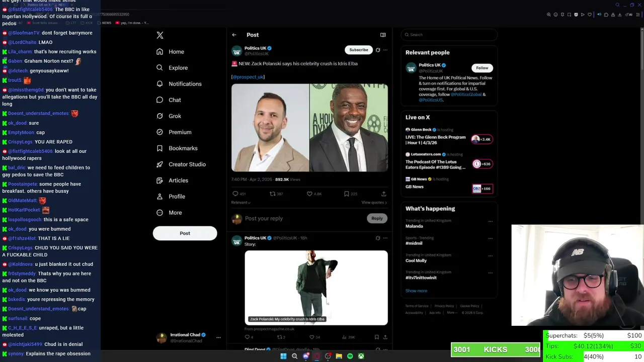Bookmark the post with 225 bookmarks

[x=346, y=194]
